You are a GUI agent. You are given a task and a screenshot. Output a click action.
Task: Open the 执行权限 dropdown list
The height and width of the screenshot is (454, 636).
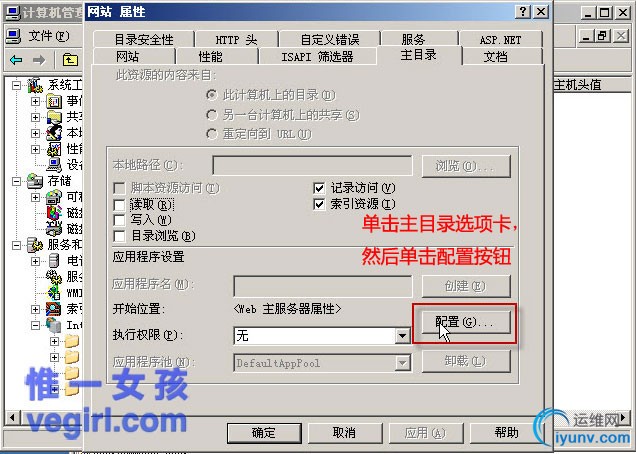402,336
